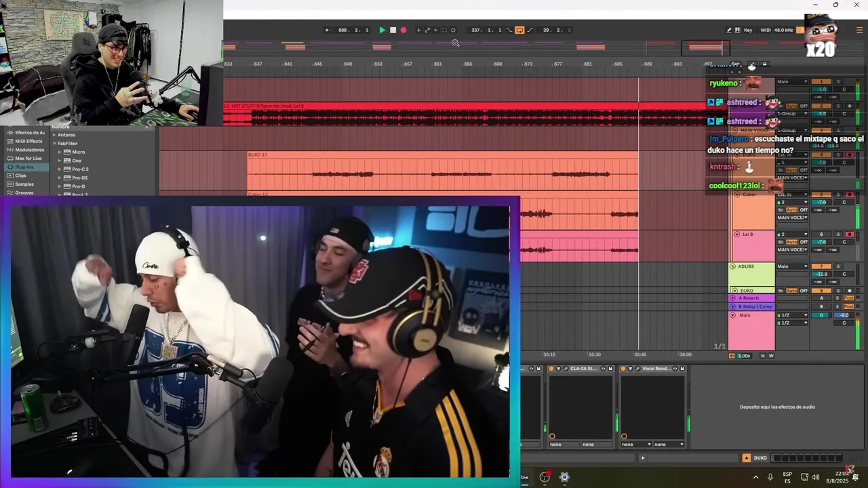Screen dimensions: 868x488
Task: Open Main track first 1/2 output dropdown
Action: (x=792, y=315)
